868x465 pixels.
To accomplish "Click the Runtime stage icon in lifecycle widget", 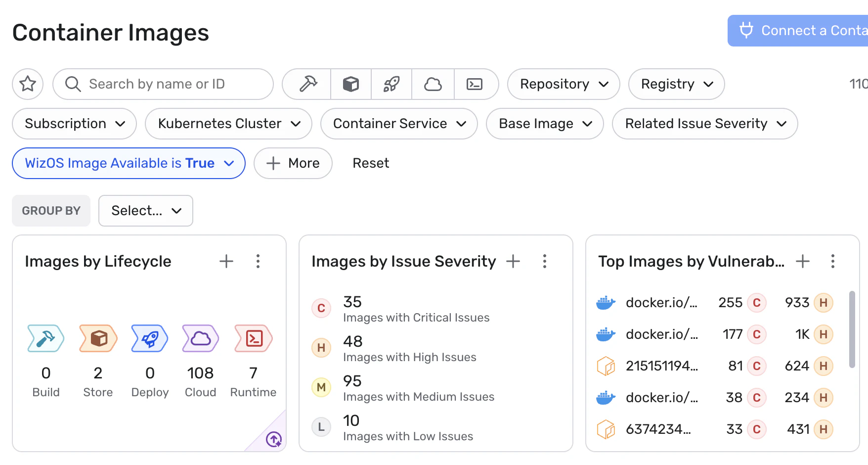I will (254, 338).
